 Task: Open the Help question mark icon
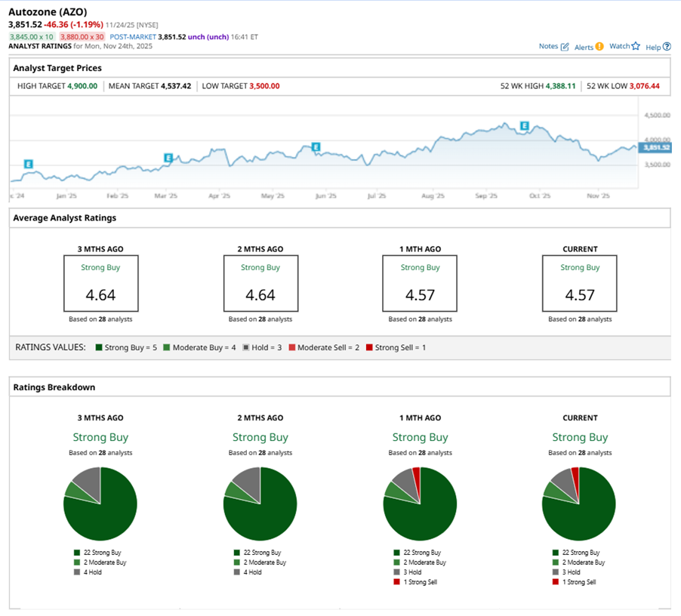tap(667, 47)
